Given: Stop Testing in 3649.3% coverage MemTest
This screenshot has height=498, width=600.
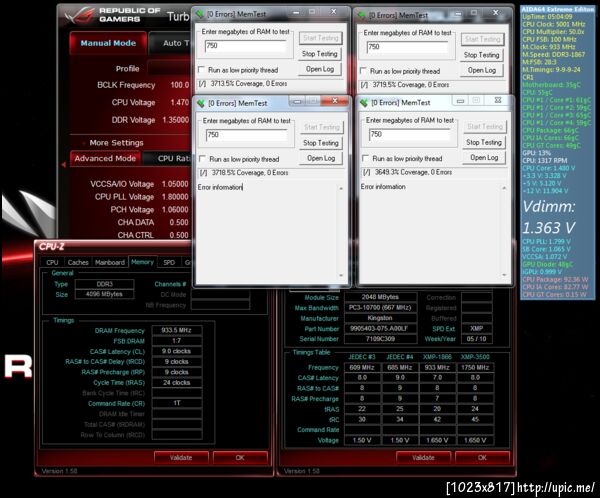Looking at the screenshot, I should pyautogui.click(x=484, y=142).
